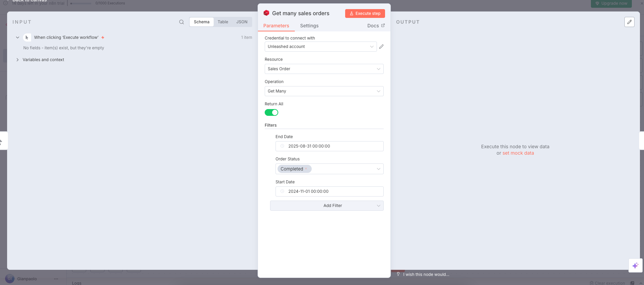Click the node title 'Get many sales orders'

coord(301,13)
